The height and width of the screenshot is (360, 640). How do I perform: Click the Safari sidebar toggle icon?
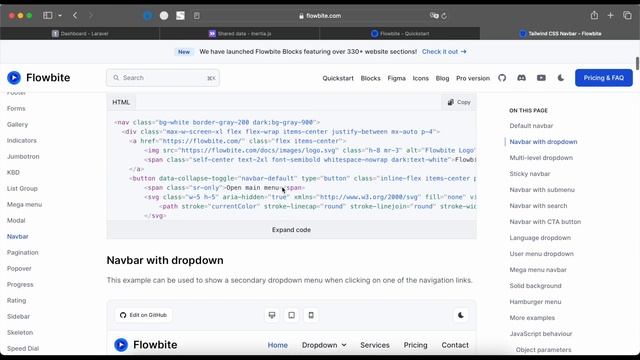48,16
